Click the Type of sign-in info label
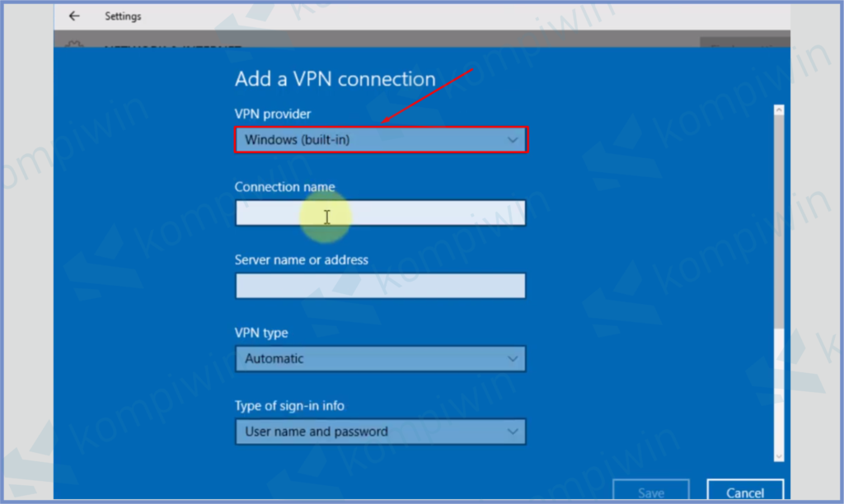This screenshot has width=844, height=504. click(289, 406)
